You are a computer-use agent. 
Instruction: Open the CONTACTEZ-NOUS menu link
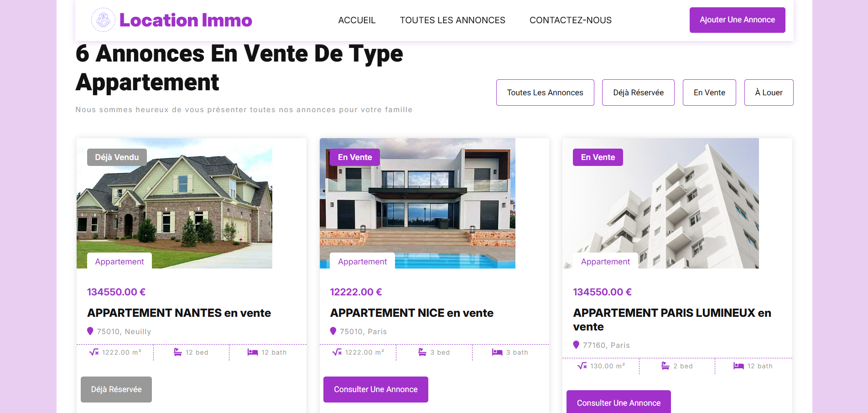pos(571,20)
